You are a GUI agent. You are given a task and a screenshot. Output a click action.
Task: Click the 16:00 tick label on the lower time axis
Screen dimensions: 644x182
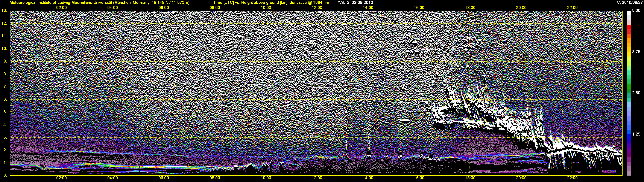(x=419, y=178)
